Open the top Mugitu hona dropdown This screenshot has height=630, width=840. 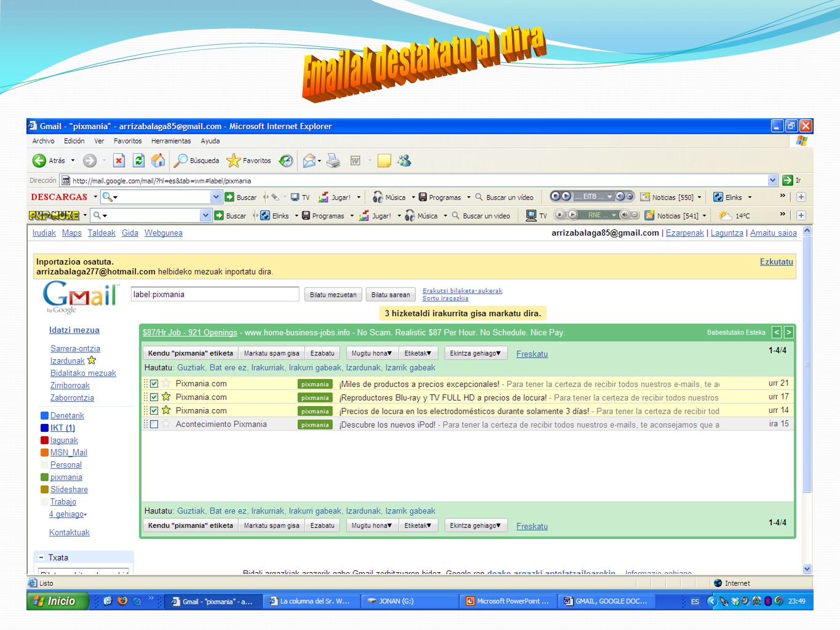tap(372, 353)
